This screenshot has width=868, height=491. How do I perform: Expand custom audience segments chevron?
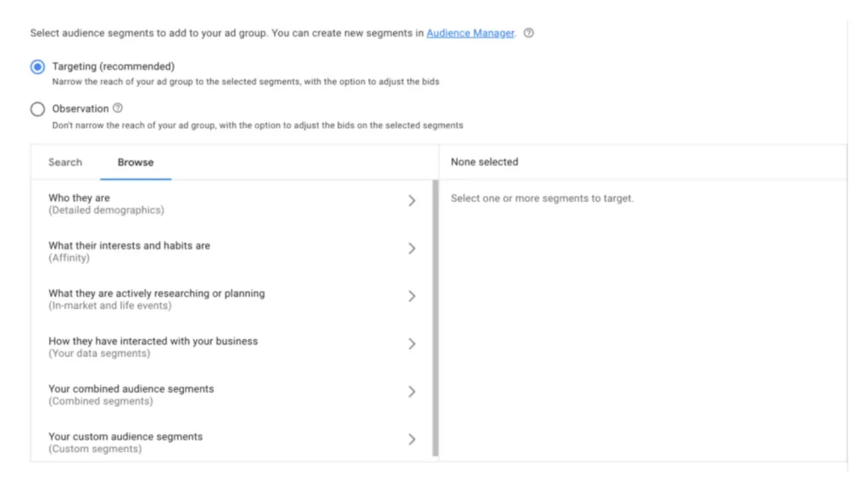412,439
